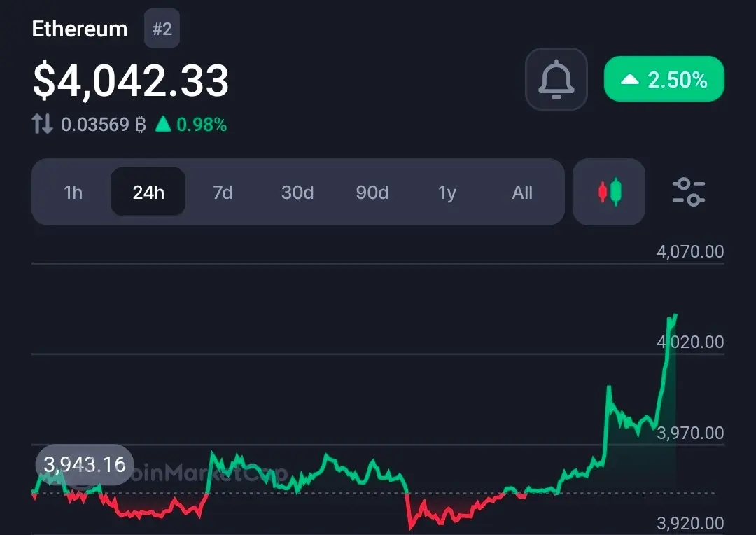Select the 24h timeframe
The height and width of the screenshot is (535, 756).
148,192
